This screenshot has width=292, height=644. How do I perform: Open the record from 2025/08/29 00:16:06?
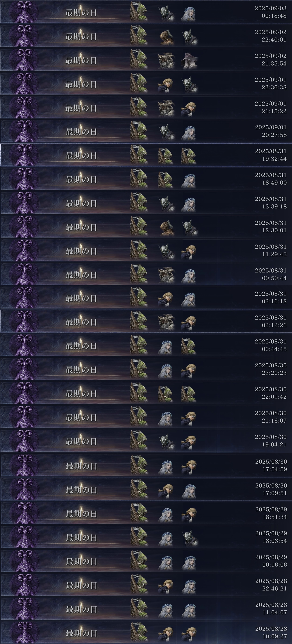point(146,561)
